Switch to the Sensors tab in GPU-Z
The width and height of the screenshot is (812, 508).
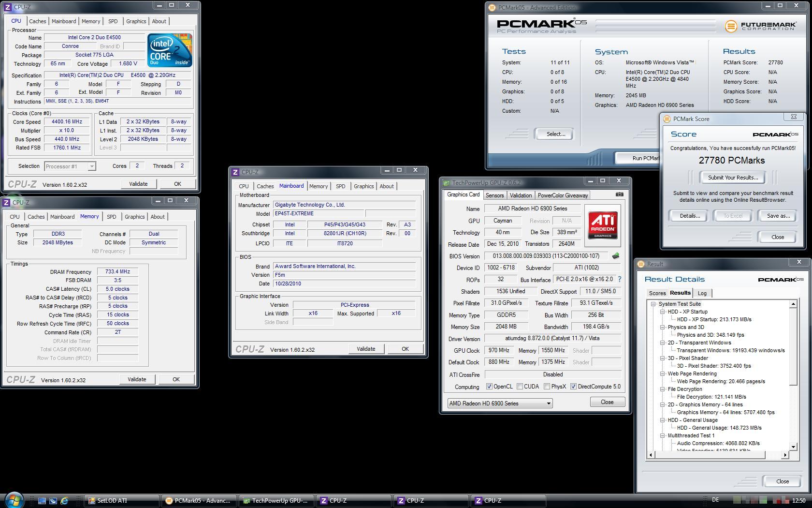(x=494, y=195)
